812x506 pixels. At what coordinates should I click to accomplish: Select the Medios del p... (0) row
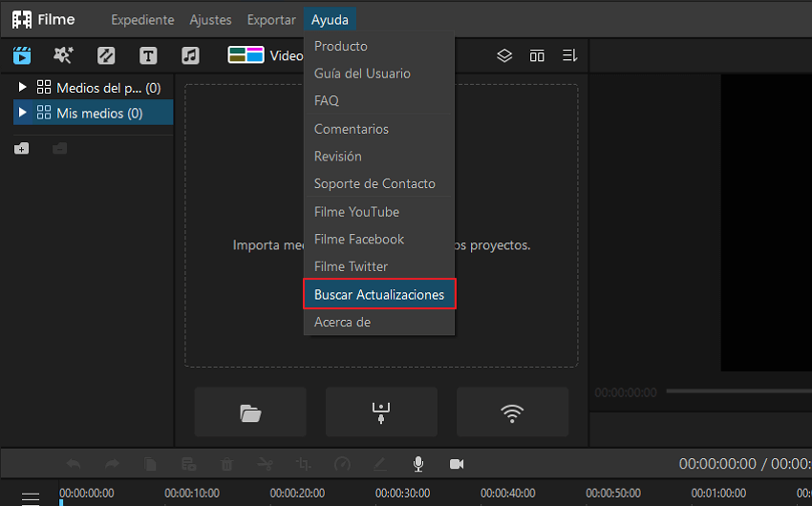click(x=94, y=88)
